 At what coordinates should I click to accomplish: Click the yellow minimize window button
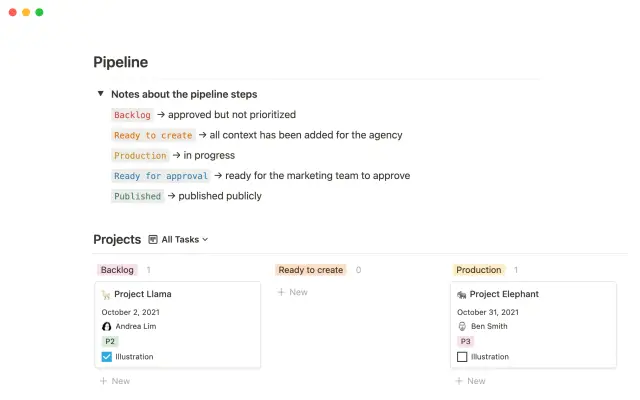pyautogui.click(x=26, y=12)
